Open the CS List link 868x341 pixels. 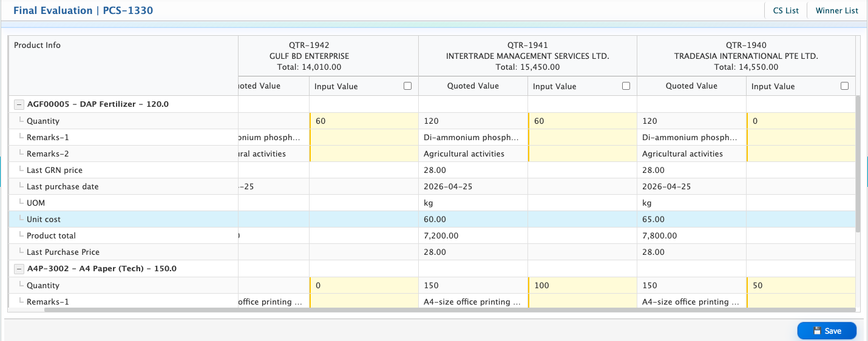[x=785, y=10]
